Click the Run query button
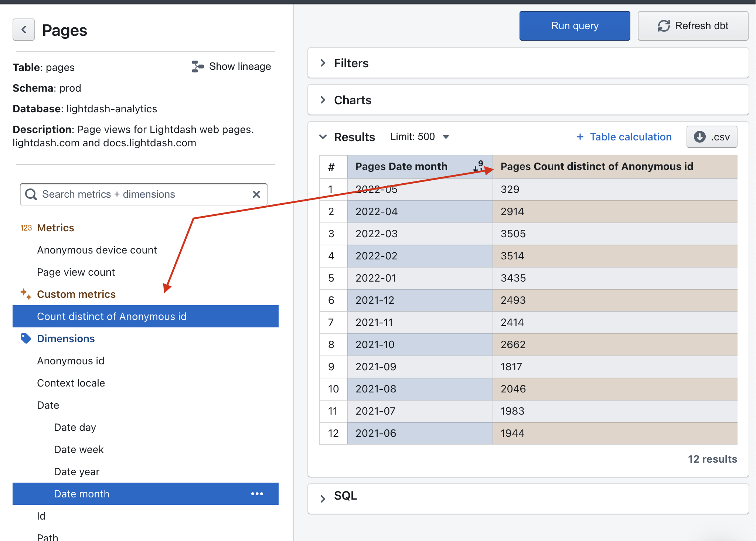 (x=575, y=26)
